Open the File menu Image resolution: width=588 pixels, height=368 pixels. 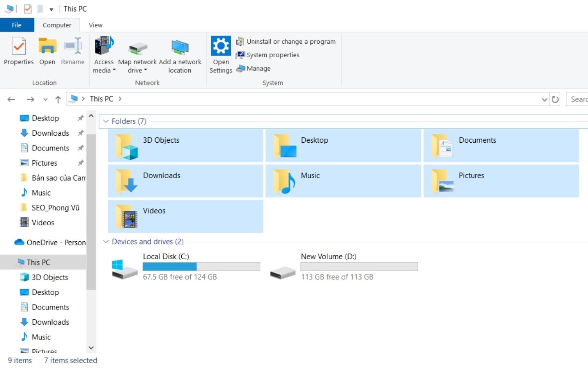click(x=17, y=25)
